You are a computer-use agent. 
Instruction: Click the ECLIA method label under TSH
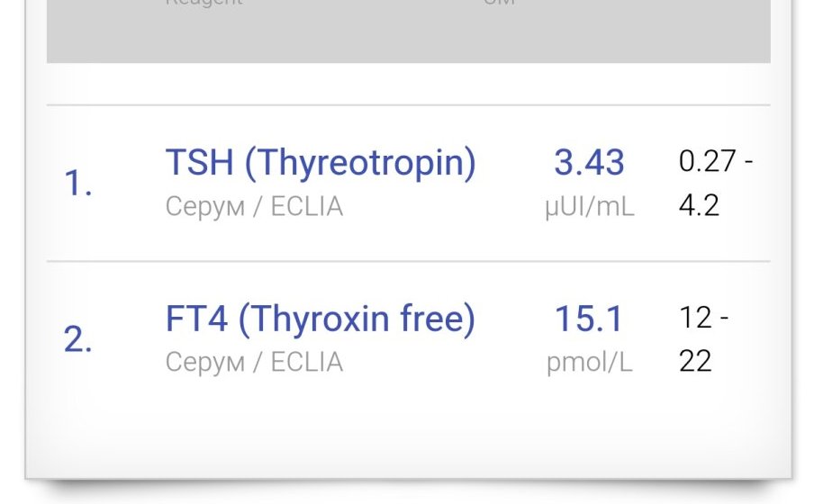coord(306,207)
